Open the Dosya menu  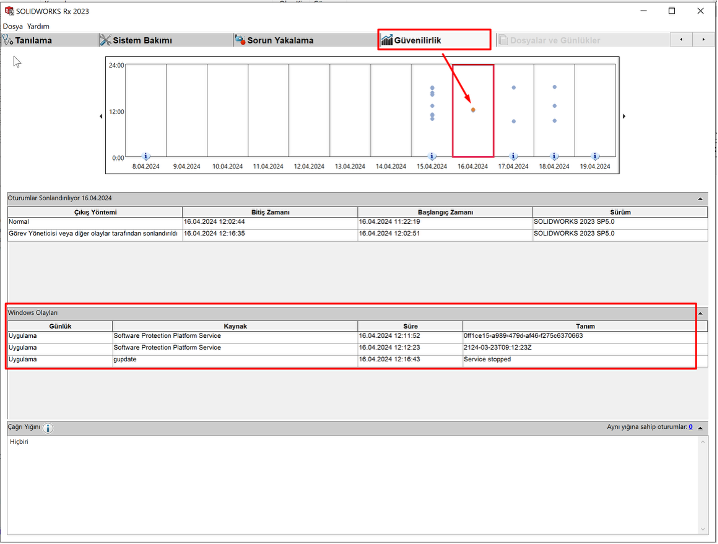13,26
